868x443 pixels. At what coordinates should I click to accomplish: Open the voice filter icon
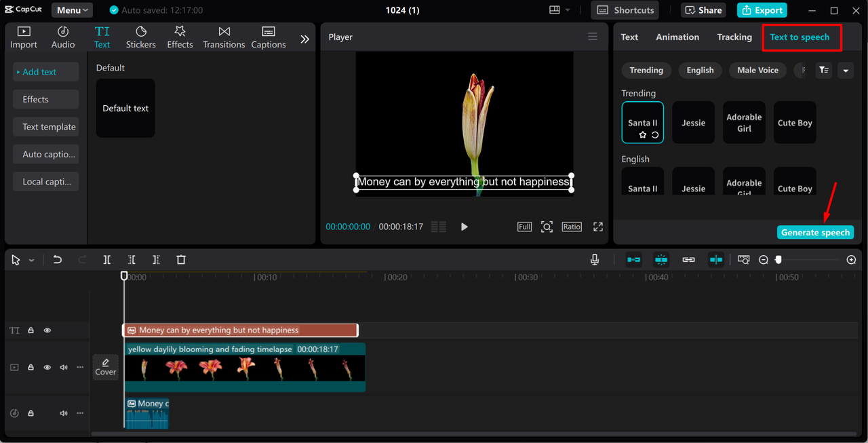point(823,70)
